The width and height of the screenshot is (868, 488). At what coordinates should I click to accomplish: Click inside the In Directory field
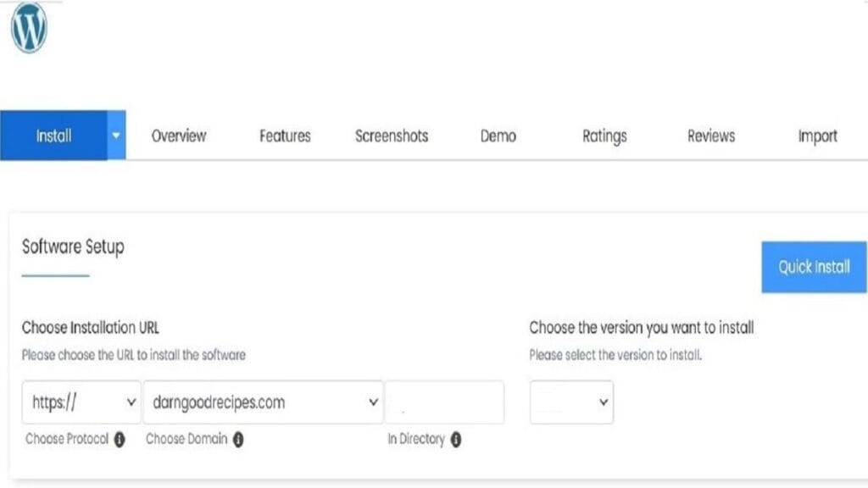tap(444, 402)
